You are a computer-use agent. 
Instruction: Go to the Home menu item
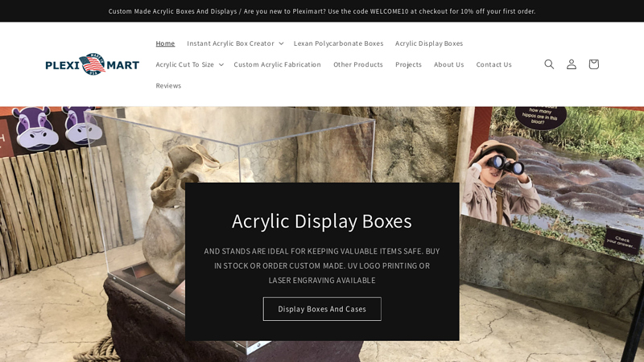(x=165, y=43)
